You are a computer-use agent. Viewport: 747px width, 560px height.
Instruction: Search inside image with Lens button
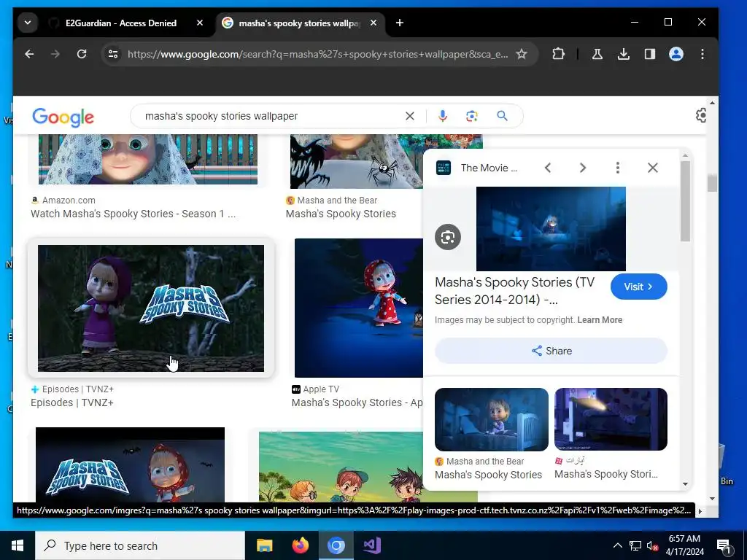(448, 237)
